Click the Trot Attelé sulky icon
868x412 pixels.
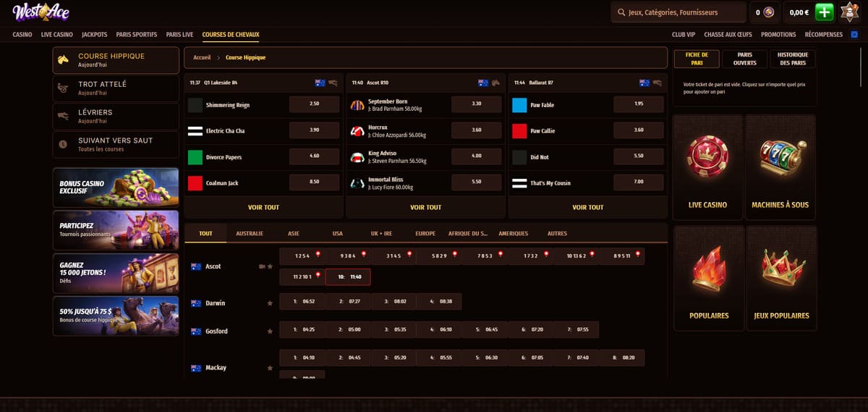click(64, 88)
